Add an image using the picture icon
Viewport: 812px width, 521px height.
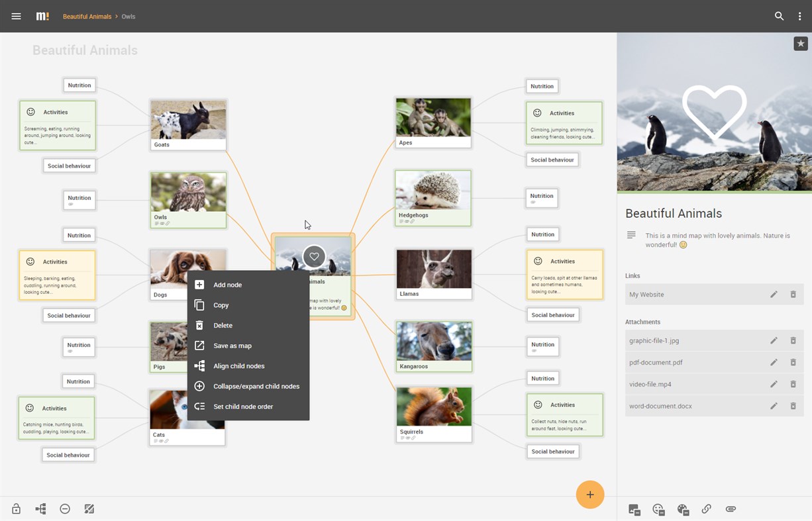(x=634, y=509)
